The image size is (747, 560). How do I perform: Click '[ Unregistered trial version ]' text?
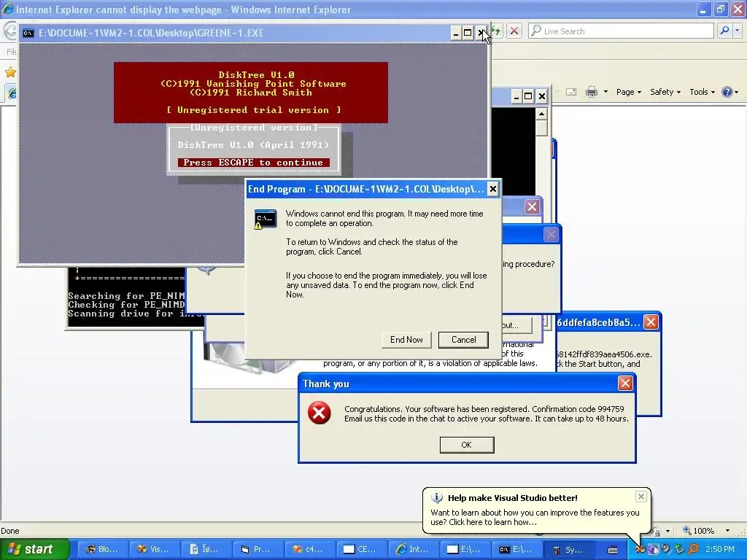pyautogui.click(x=253, y=110)
